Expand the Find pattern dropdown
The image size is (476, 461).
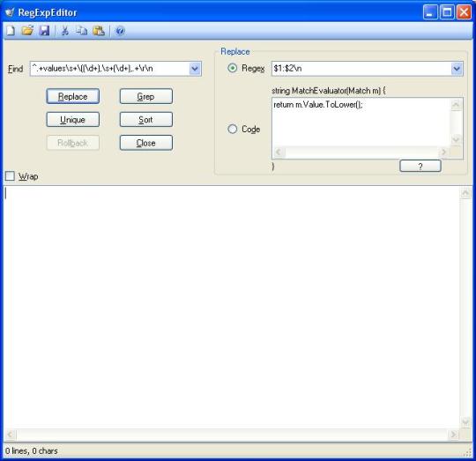195,69
